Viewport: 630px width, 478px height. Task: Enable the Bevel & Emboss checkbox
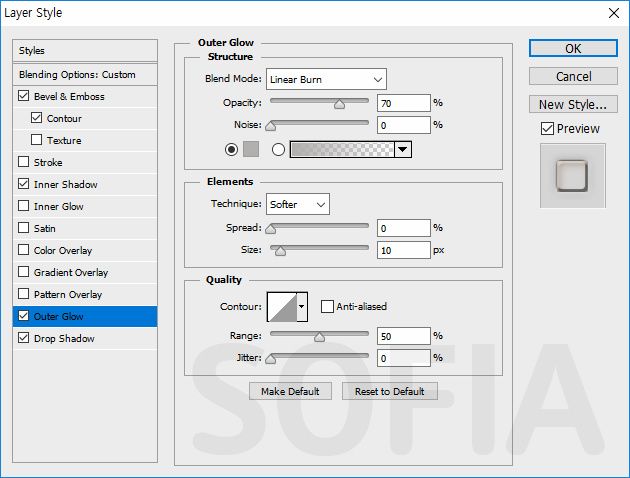pos(24,96)
